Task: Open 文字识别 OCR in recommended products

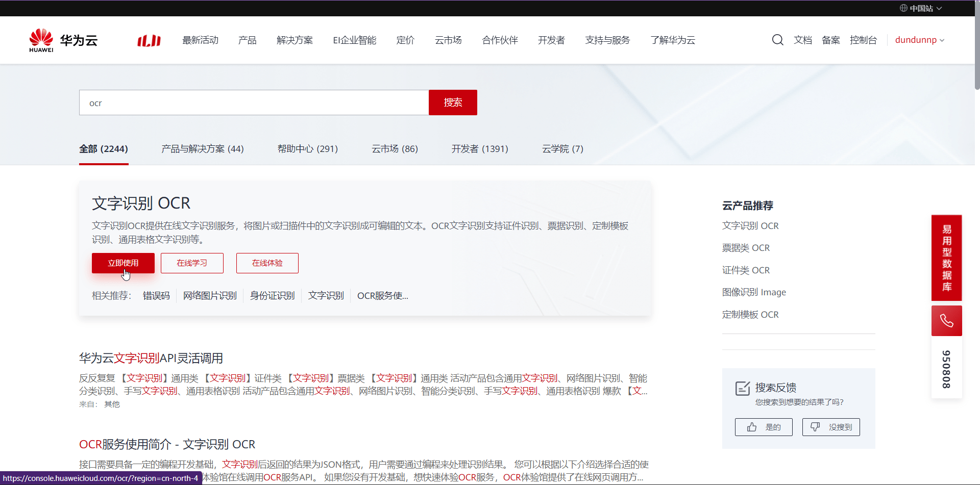Action: click(750, 226)
